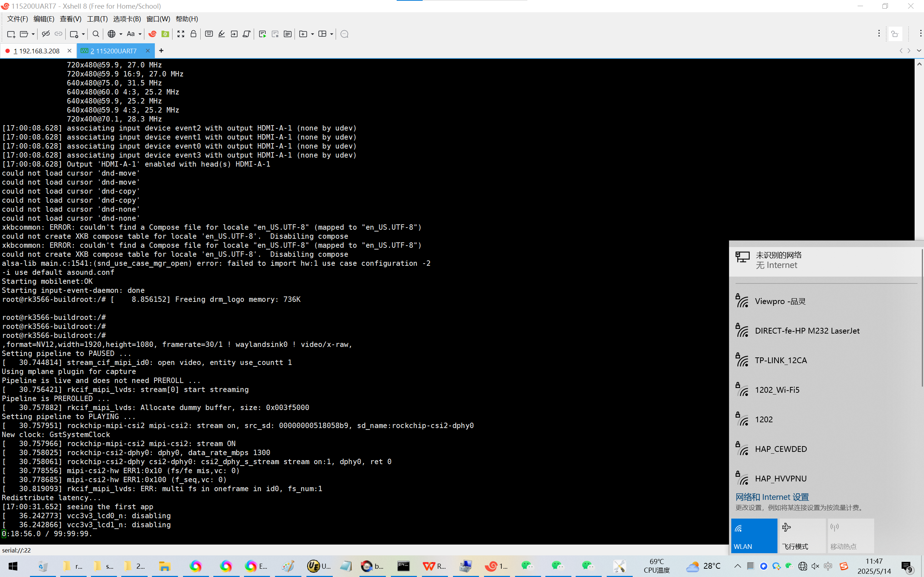Expand the Open session folder dropdown arrow
This screenshot has width=924, height=577.
tap(33, 34)
